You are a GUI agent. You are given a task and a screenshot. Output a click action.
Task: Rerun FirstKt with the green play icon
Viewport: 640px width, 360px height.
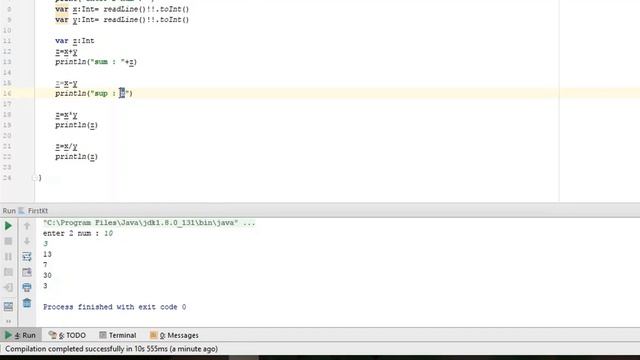[x=8, y=226]
